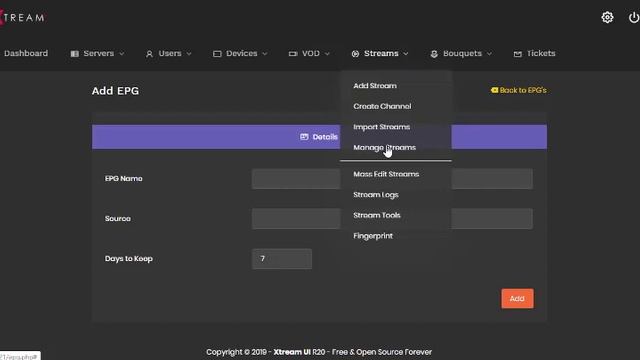The height and width of the screenshot is (360, 640).
Task: Choose Mass Edit Streams
Action: [386, 174]
